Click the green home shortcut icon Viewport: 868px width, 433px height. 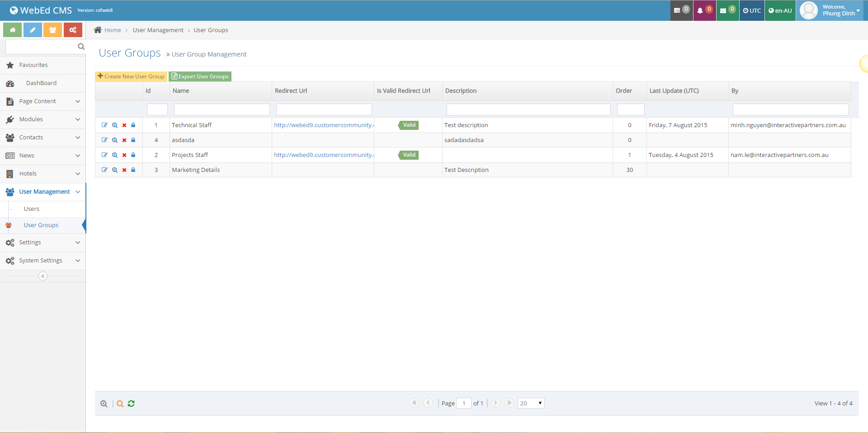[x=13, y=30]
